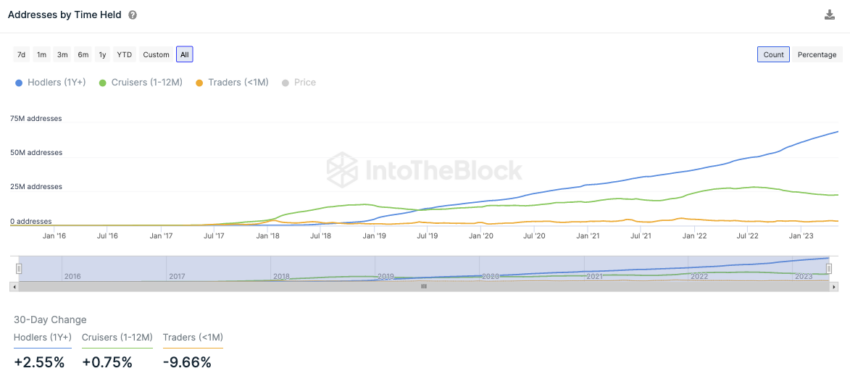850x384 pixels.
Task: Click the scrollbar right arrow
Action: point(834,286)
